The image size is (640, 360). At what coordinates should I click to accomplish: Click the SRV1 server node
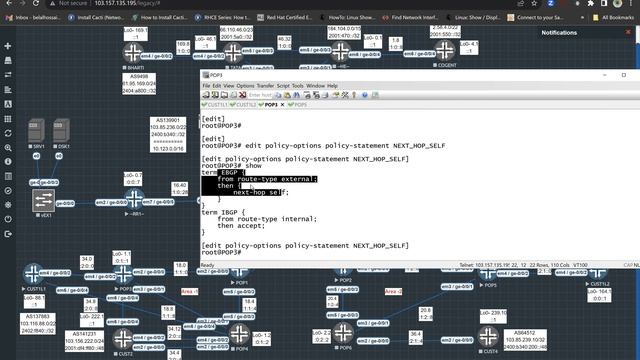tap(36, 131)
